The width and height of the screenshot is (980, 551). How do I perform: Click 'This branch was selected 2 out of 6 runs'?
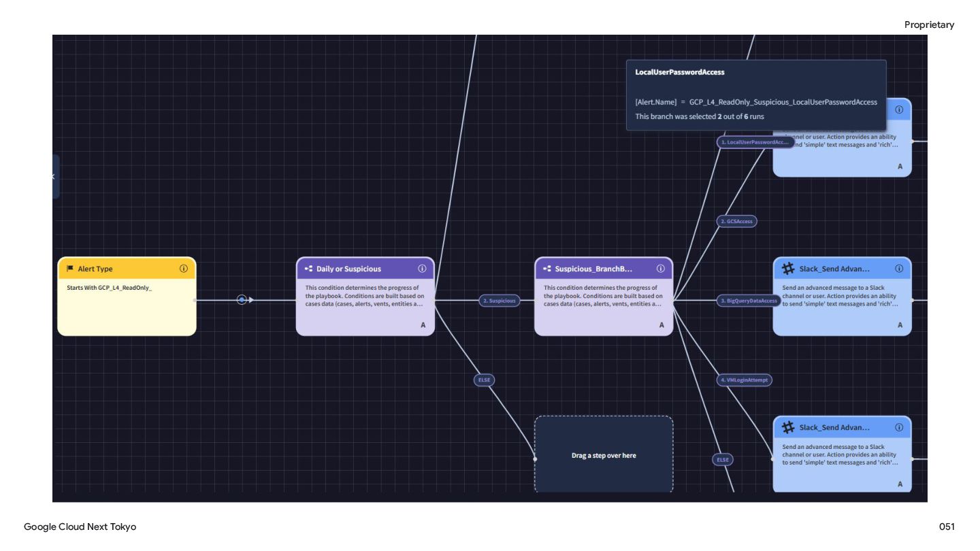click(700, 117)
